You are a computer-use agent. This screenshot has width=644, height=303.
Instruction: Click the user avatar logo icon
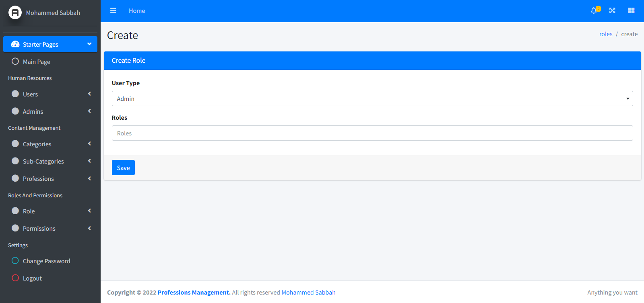pos(15,13)
